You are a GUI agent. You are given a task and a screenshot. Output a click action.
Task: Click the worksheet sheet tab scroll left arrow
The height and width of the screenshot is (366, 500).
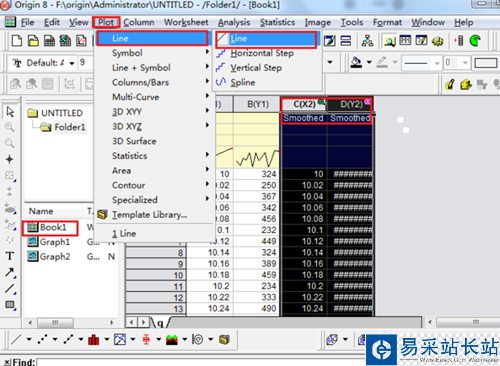(x=132, y=322)
